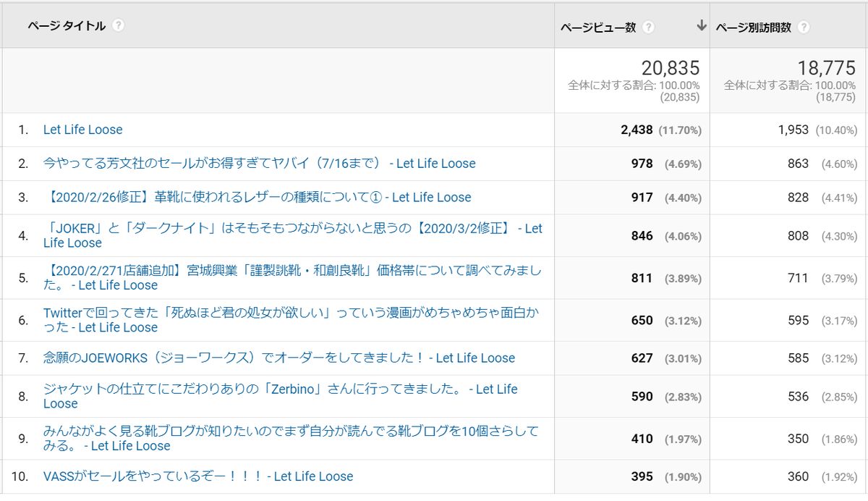Screen dimensions: 868x501
Task: Open the JOKER と ダークナイト article link
Action: [x=293, y=235]
